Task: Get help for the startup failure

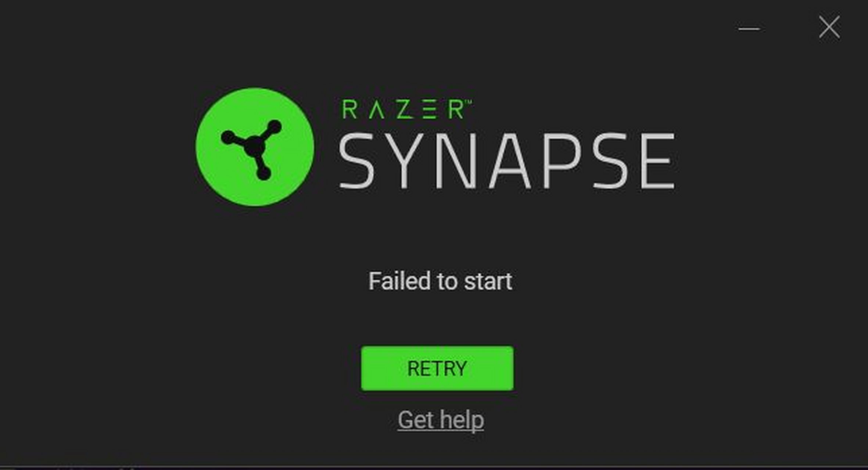Action: point(441,420)
